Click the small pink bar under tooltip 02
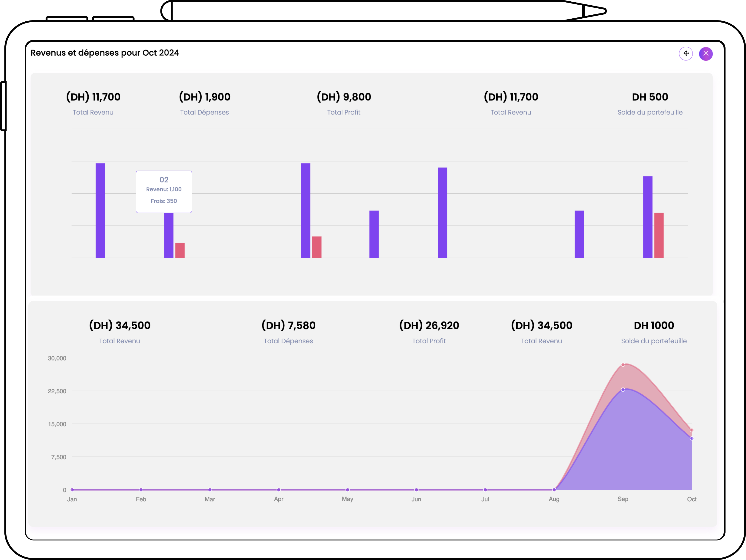This screenshot has width=746, height=560. tap(180, 250)
